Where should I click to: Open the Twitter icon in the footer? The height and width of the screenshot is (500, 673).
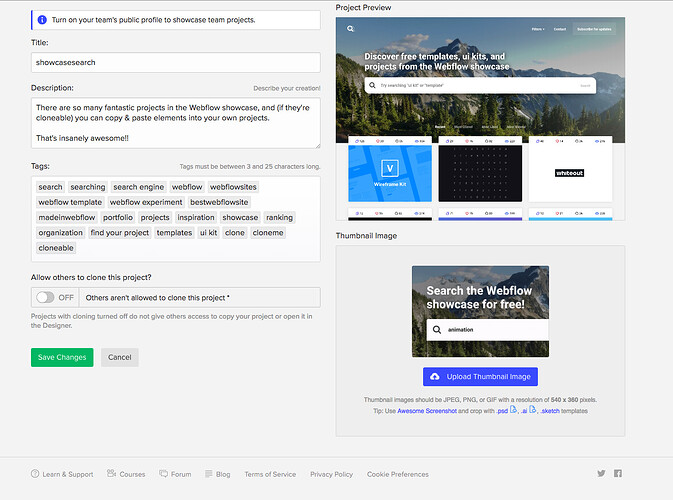tap(601, 473)
